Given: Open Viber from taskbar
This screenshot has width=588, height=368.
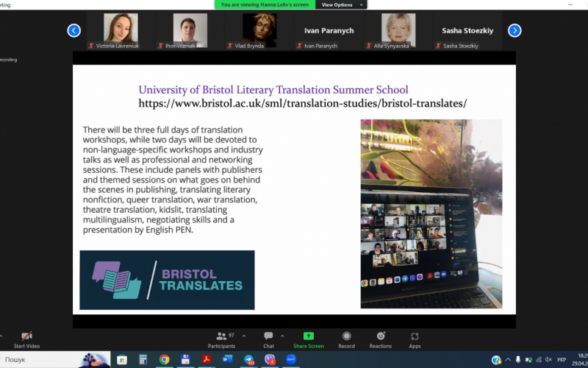Looking at the screenshot, I should coord(270,360).
